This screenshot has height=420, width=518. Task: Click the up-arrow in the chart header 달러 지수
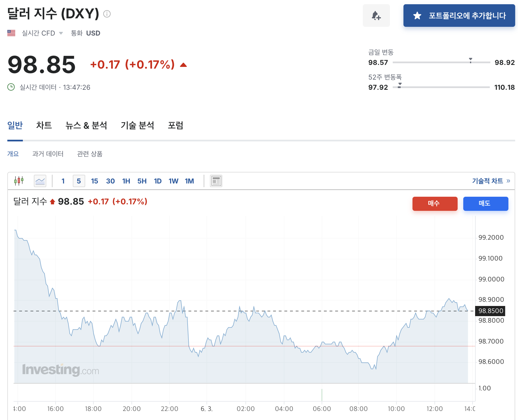(52, 202)
